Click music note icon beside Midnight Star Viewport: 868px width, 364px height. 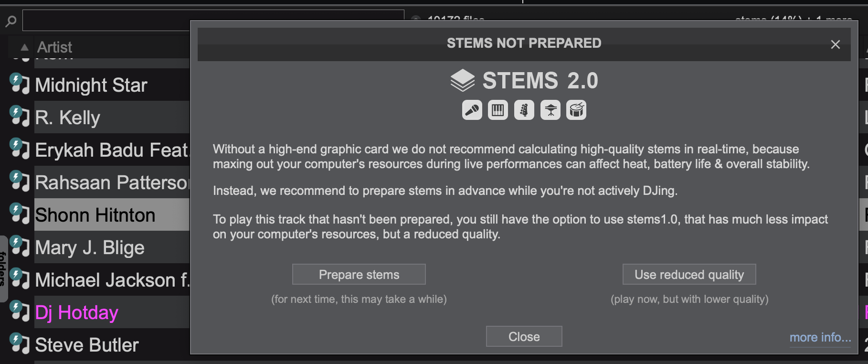[x=20, y=84]
